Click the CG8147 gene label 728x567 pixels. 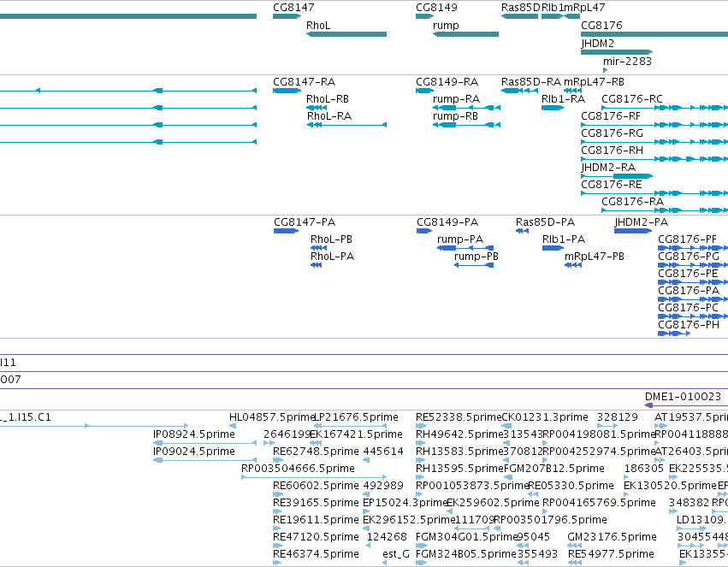coord(293,8)
